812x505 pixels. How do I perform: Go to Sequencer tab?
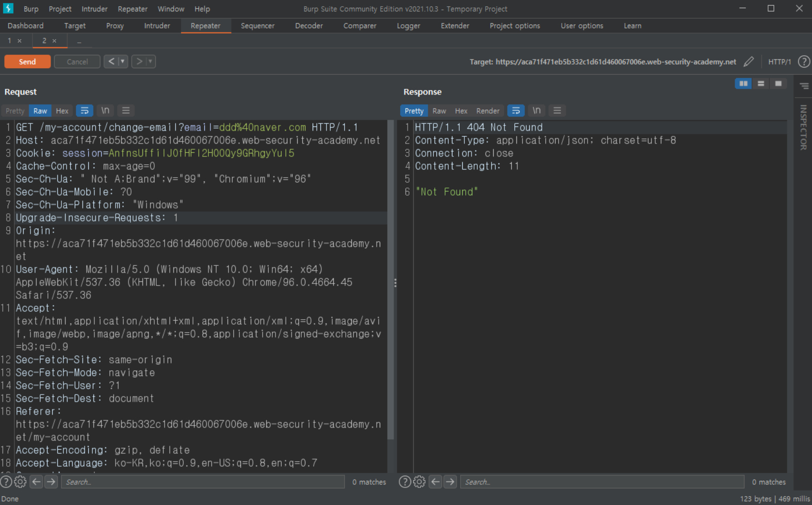click(257, 26)
